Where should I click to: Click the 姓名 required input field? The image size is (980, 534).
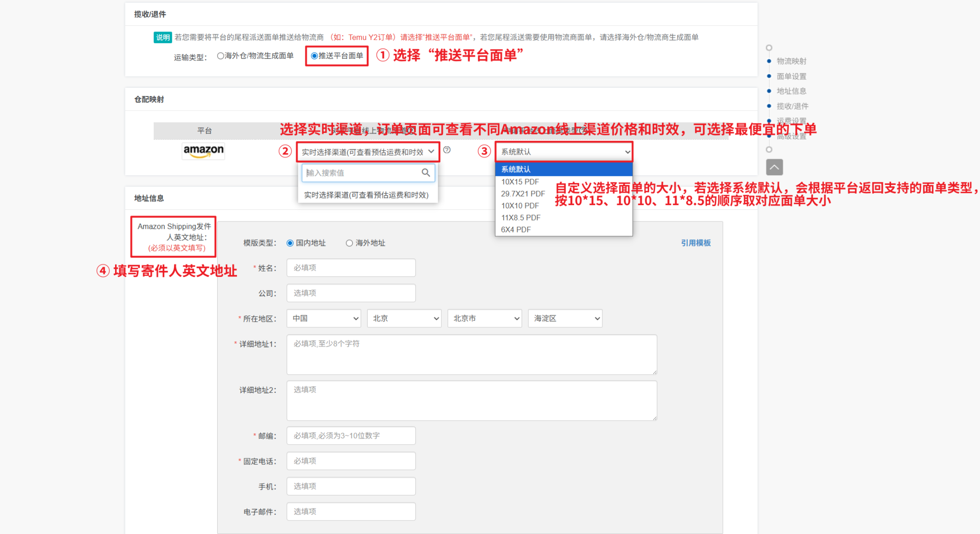point(351,268)
